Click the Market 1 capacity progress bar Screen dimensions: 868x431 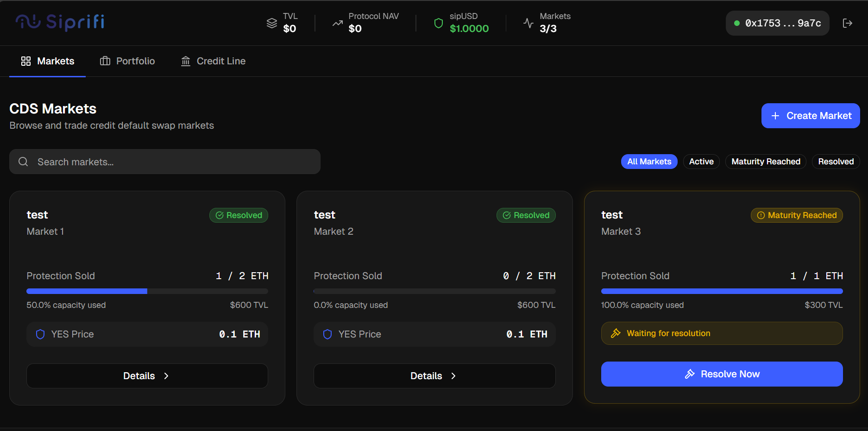tap(147, 291)
